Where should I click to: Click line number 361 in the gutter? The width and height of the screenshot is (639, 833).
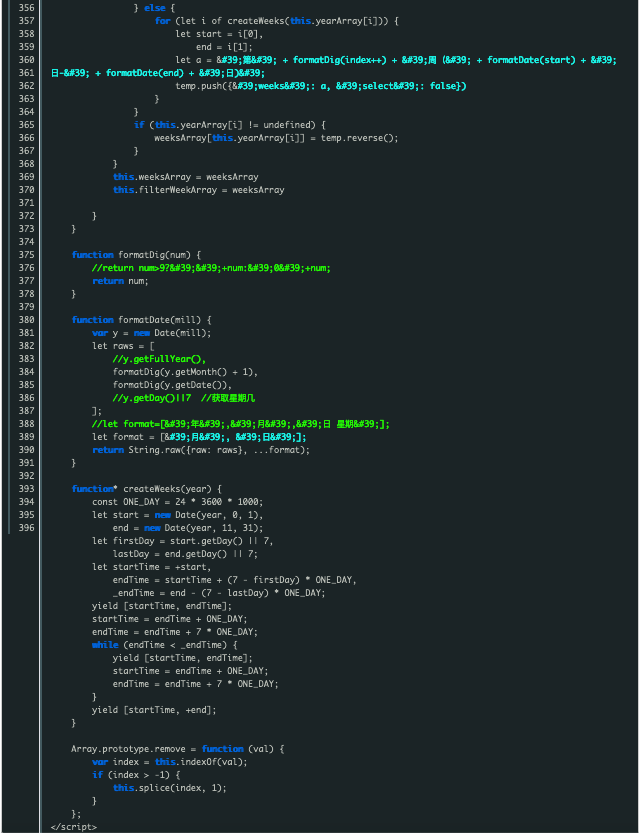click(26, 73)
